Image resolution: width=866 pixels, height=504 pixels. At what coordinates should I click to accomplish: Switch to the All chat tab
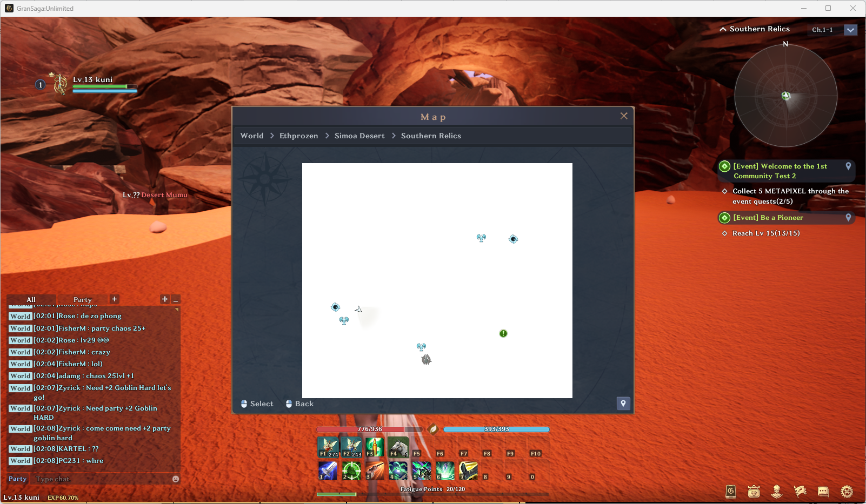pyautogui.click(x=31, y=300)
